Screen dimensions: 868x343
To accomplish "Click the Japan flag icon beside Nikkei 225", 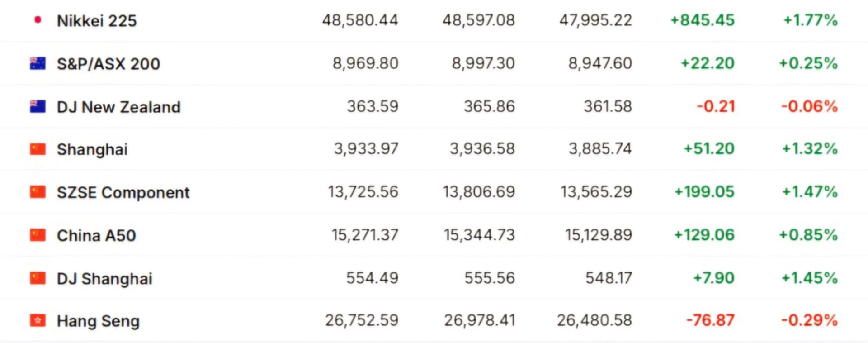I will coord(38,20).
